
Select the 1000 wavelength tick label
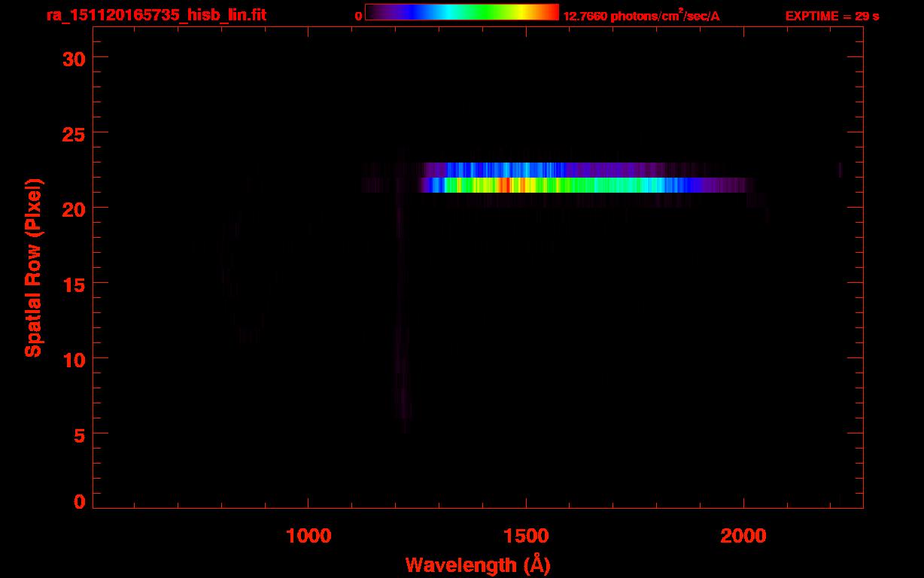pyautogui.click(x=309, y=536)
